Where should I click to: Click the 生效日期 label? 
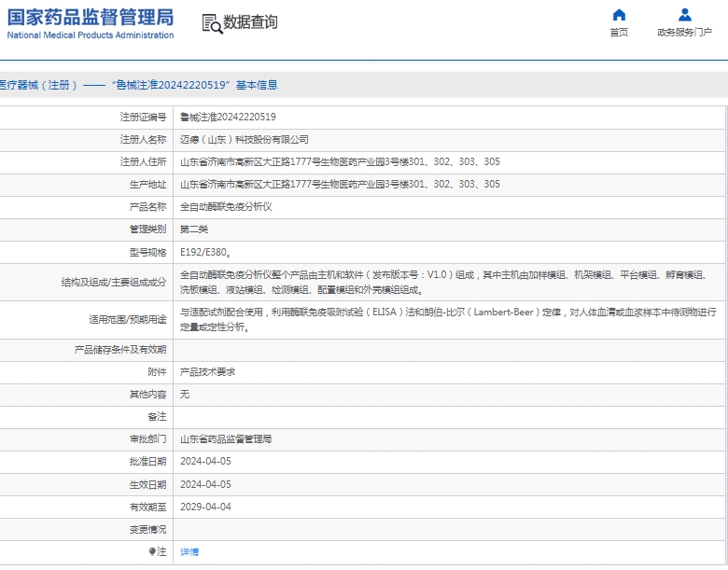[x=148, y=484]
